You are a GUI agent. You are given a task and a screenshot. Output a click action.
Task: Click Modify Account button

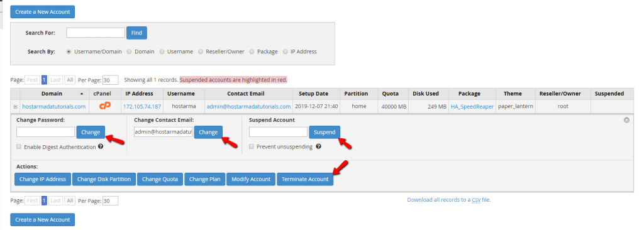[251, 179]
